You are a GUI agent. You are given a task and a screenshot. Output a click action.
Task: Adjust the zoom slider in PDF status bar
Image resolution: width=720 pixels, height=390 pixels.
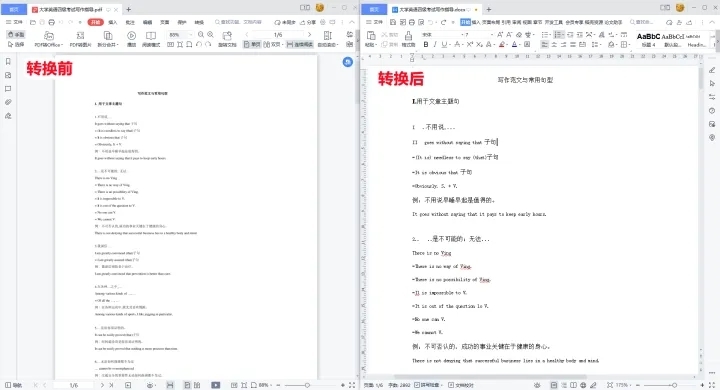tap(307, 385)
